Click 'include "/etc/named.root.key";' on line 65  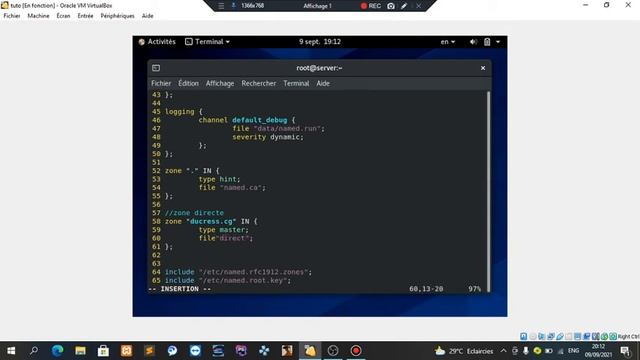(228, 280)
